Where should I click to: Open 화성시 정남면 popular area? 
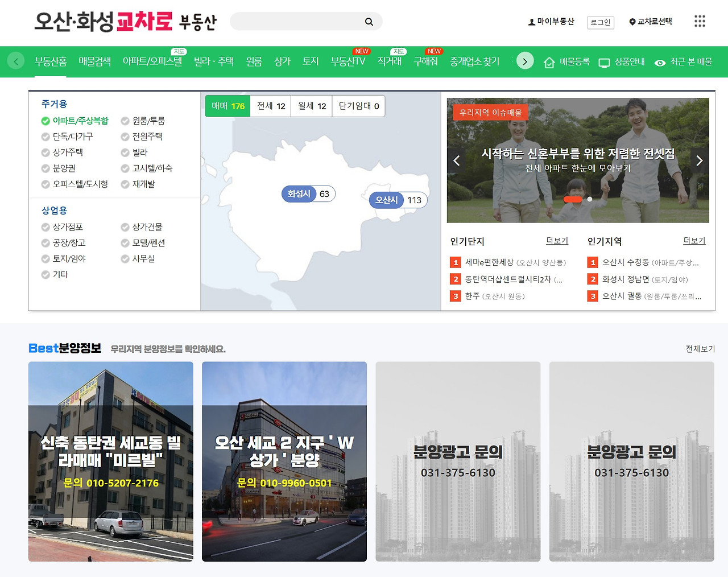638,279
